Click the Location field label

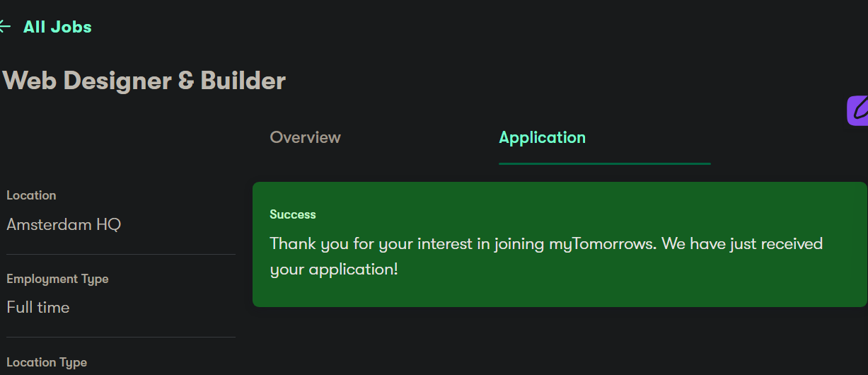(x=31, y=195)
